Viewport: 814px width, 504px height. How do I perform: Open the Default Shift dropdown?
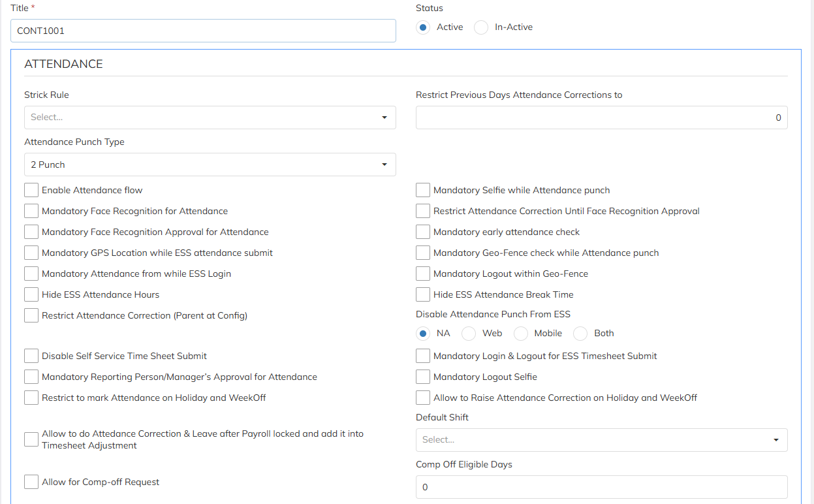(601, 440)
